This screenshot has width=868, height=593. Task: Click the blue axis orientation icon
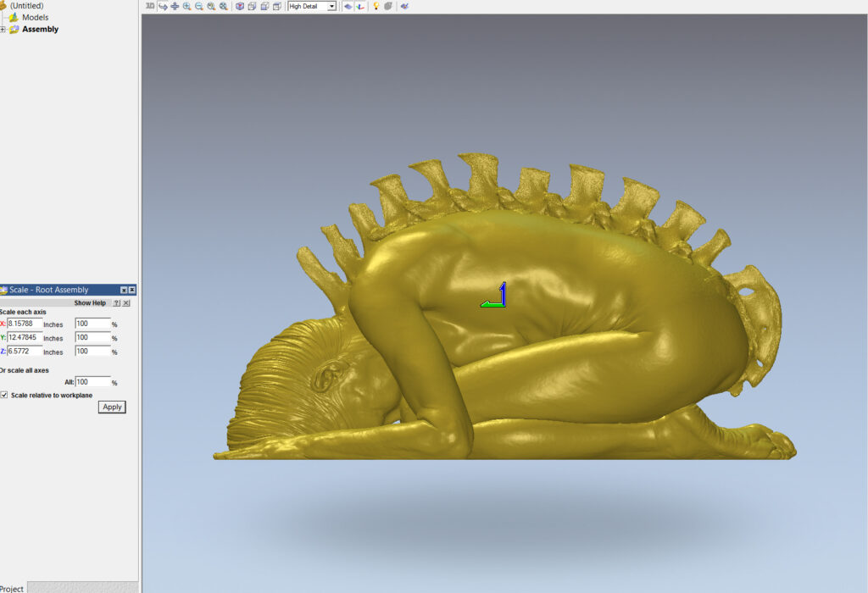[x=359, y=6]
